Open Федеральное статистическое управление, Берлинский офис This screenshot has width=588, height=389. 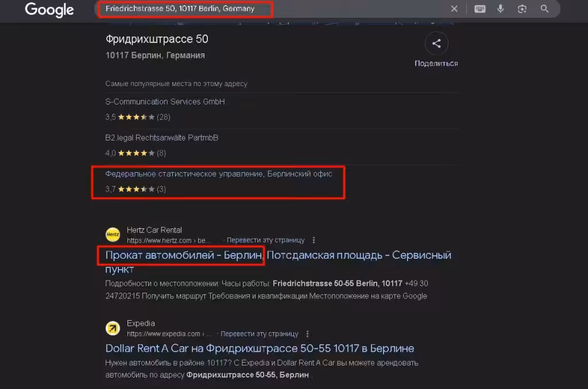[219, 174]
